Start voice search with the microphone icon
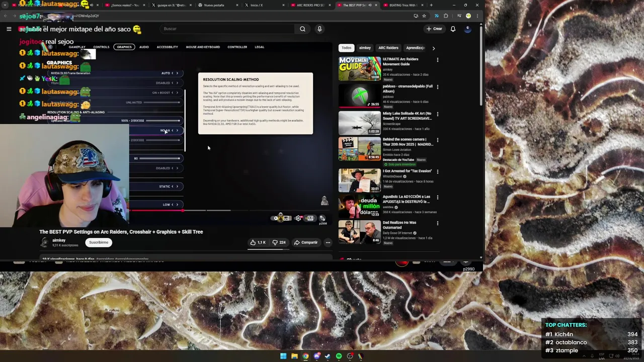644x362 pixels. pos(319,29)
